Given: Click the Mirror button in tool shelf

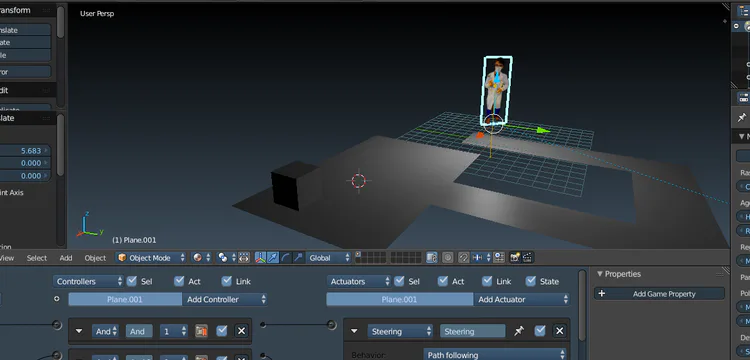Looking at the screenshot, I should pos(25,72).
